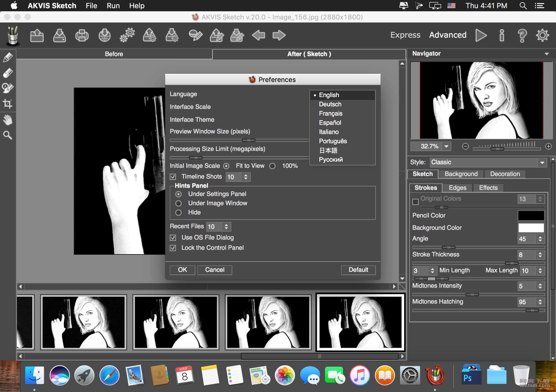This screenshot has width=556, height=392.
Task: Click the black Pencil Color swatch
Action: tap(531, 216)
